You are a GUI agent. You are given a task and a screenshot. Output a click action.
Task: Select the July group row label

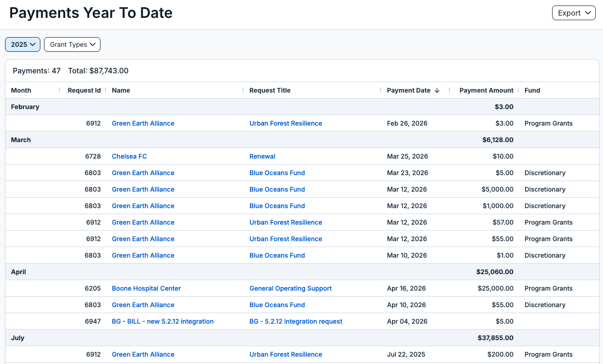tap(18, 338)
